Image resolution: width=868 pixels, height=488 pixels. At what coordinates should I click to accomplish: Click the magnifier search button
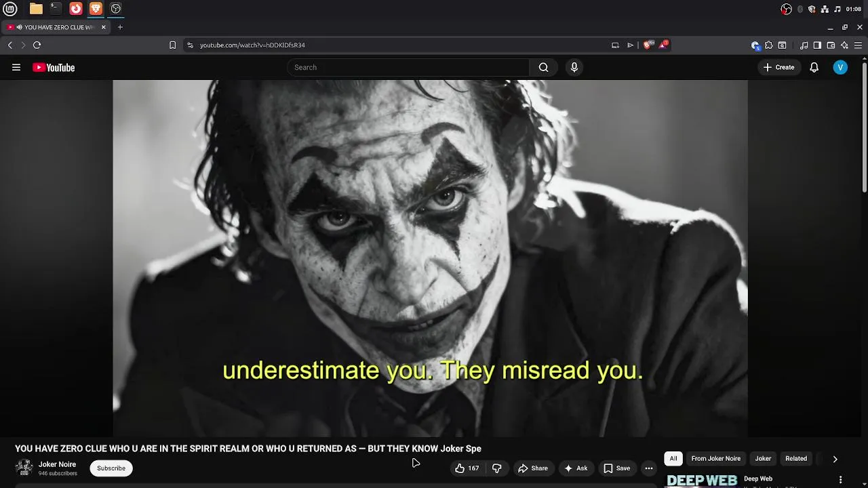[x=543, y=67]
